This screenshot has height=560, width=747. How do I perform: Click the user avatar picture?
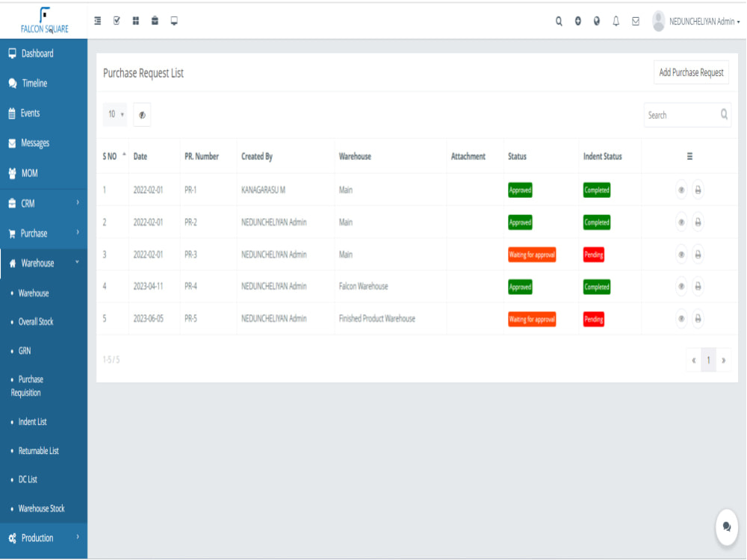point(658,22)
